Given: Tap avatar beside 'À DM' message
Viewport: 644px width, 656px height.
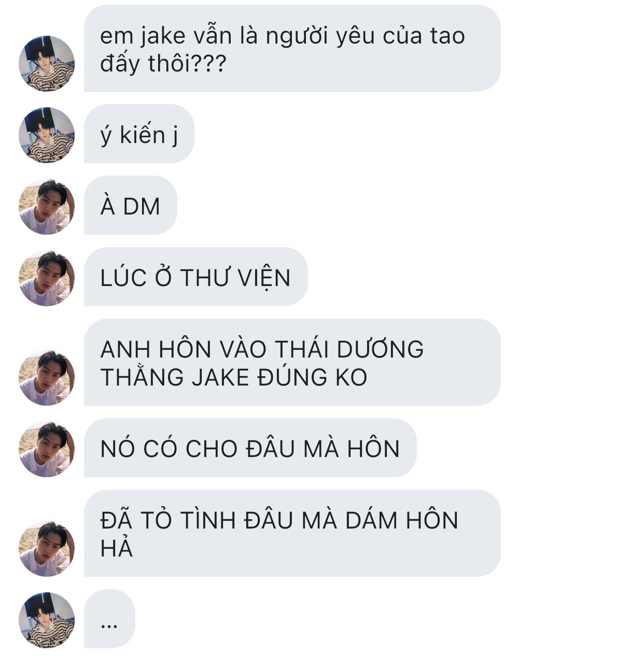Looking at the screenshot, I should click(x=47, y=207).
